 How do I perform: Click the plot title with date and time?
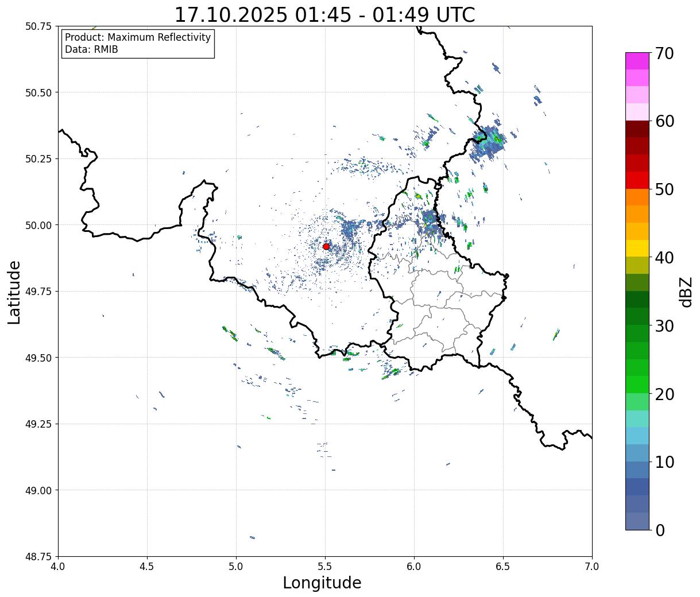pos(324,14)
